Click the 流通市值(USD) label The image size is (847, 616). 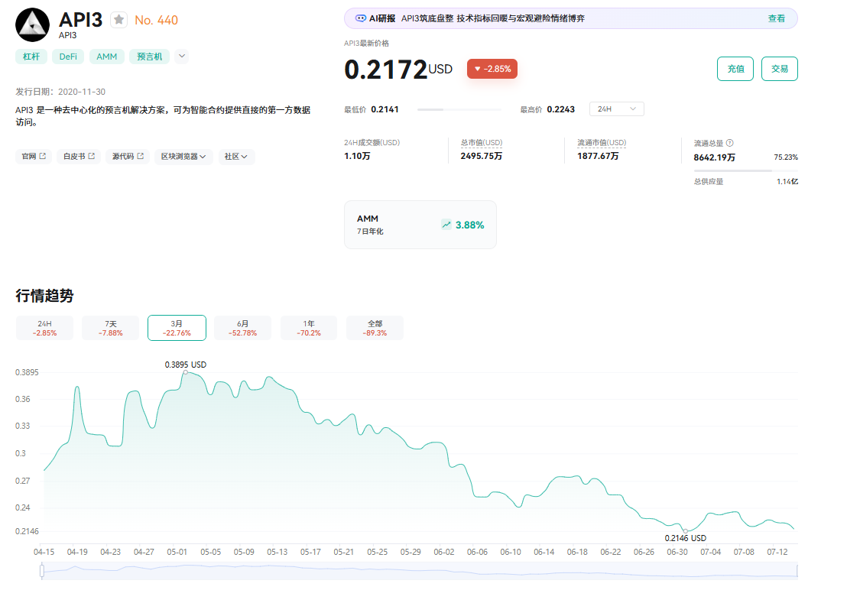pyautogui.click(x=601, y=142)
